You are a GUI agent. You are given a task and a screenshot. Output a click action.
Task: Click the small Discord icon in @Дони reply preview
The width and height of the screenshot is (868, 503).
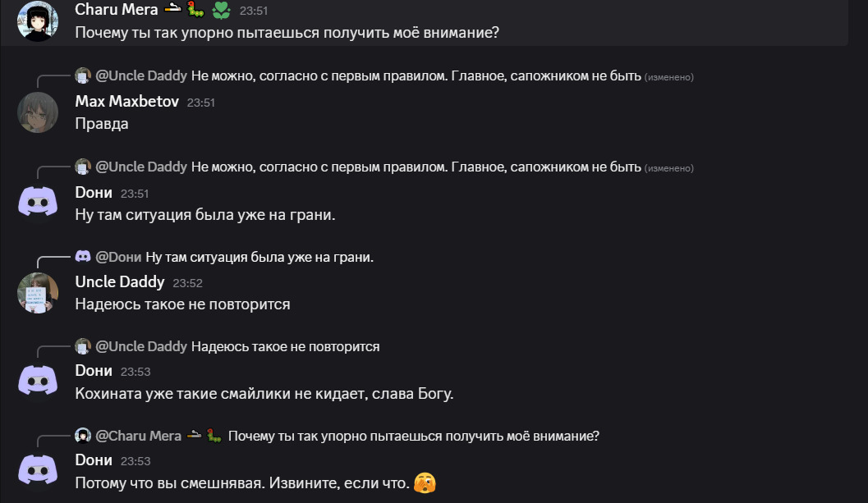(x=82, y=257)
